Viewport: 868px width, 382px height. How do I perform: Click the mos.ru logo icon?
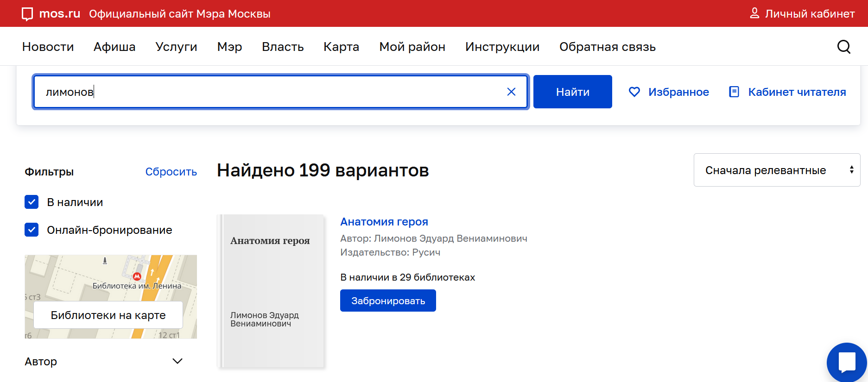(x=27, y=14)
